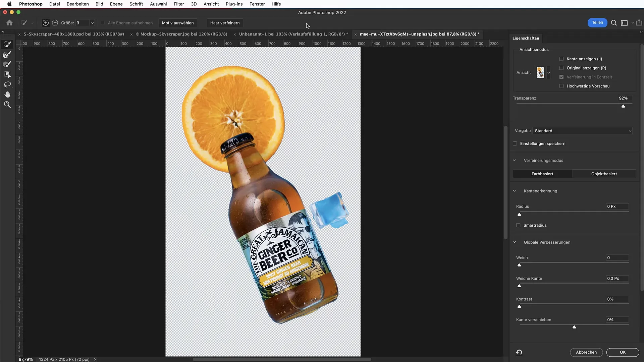Image resolution: width=644 pixels, height=362 pixels.
Task: Toggle the Smartradius checkbox
Action: [x=518, y=225]
